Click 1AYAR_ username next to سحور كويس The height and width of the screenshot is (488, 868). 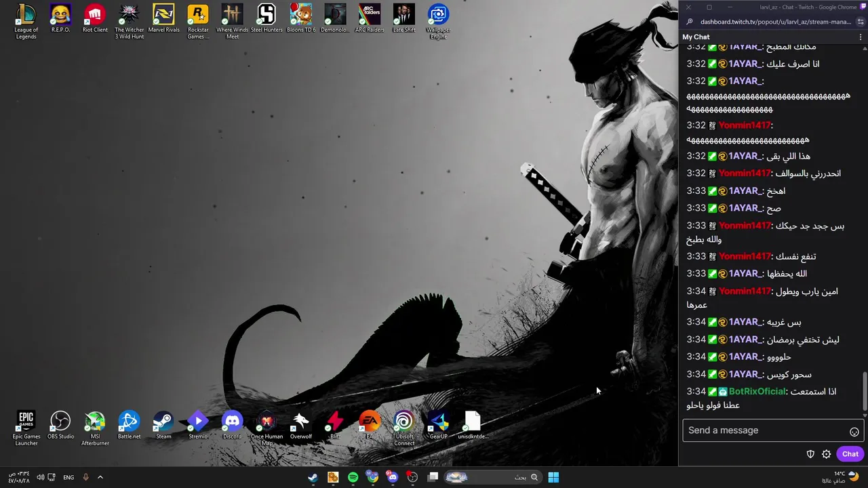point(745,374)
